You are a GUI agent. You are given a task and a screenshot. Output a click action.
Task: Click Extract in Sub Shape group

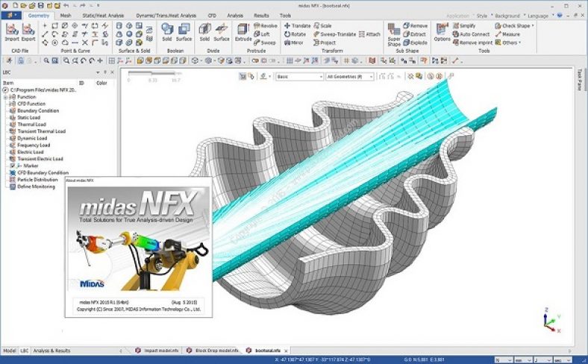tap(414, 34)
